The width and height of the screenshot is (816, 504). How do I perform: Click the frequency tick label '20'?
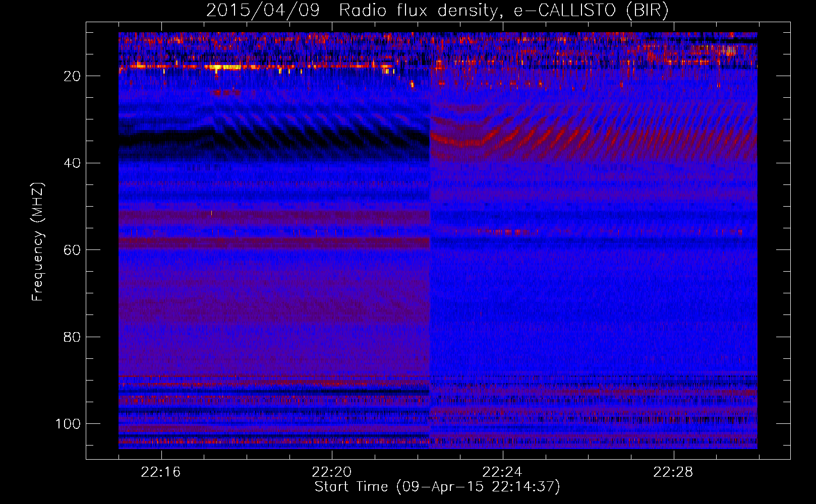(x=72, y=76)
